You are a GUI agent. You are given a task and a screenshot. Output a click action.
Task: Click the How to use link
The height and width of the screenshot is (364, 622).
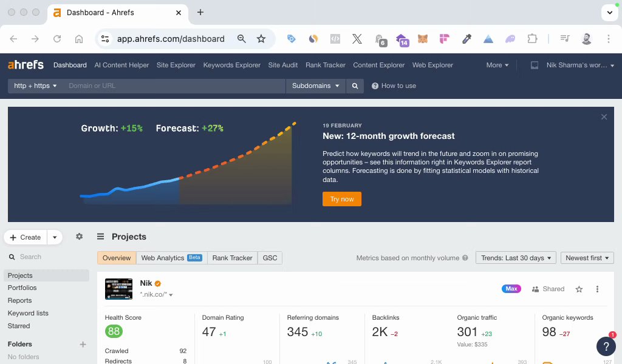pos(398,86)
